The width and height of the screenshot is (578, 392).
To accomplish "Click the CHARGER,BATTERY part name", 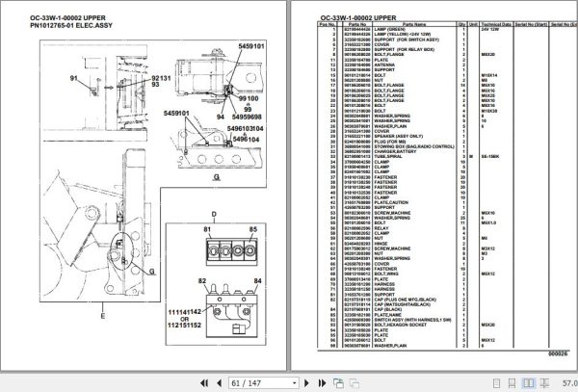I will pyautogui.click(x=395, y=151).
